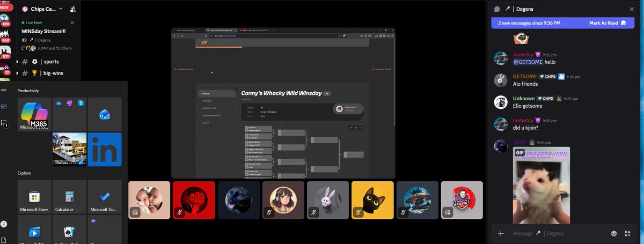The image size is (644, 244).
Task: Select the couple photo participant tile
Action: click(149, 200)
